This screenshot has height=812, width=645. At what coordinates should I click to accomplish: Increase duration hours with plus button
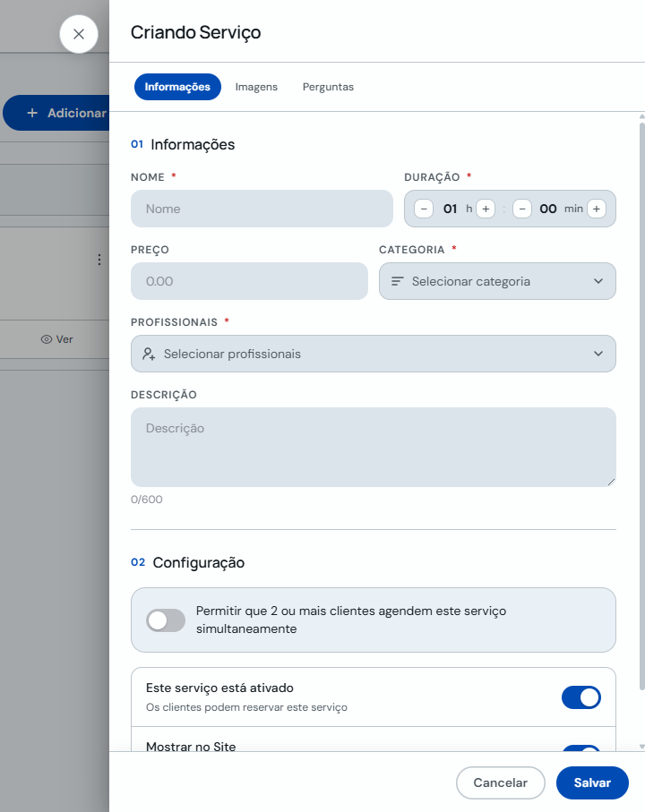click(x=486, y=209)
